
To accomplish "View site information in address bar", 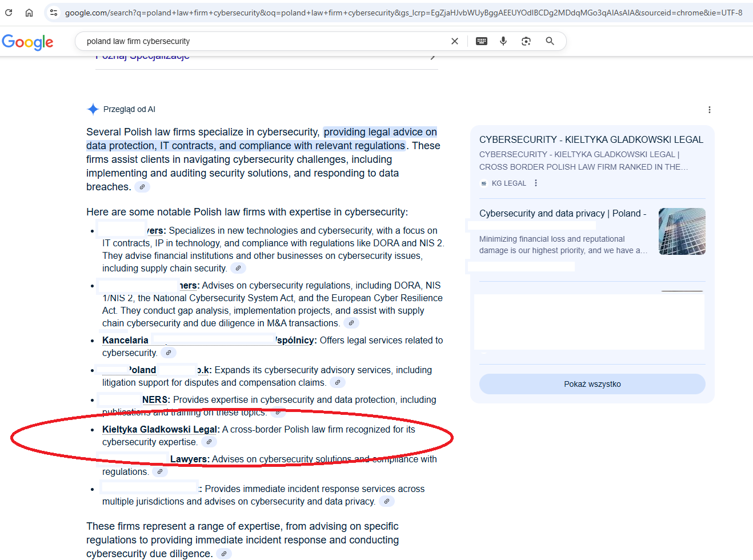I will (53, 12).
